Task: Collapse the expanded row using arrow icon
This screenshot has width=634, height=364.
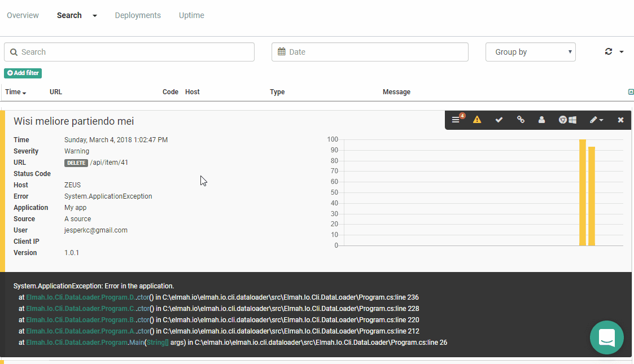Action: click(631, 91)
